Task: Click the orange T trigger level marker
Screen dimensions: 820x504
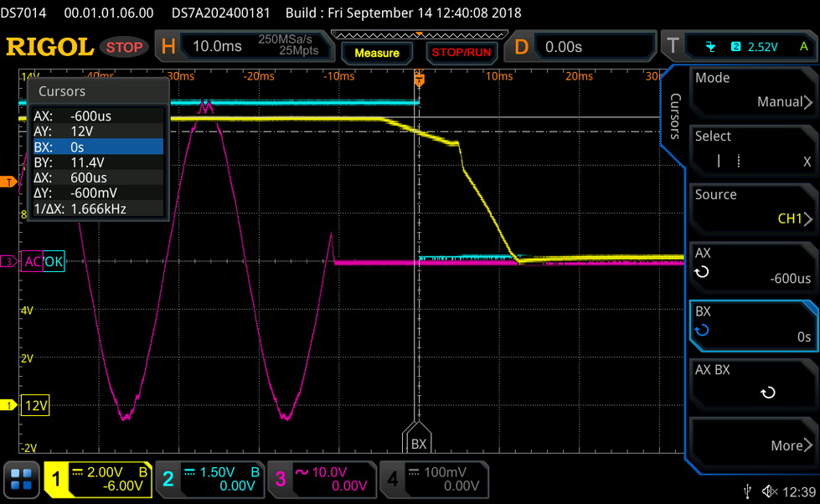Action: [8, 182]
